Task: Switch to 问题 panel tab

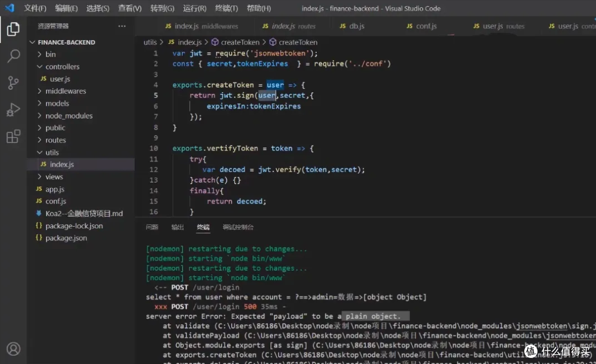Action: [152, 227]
